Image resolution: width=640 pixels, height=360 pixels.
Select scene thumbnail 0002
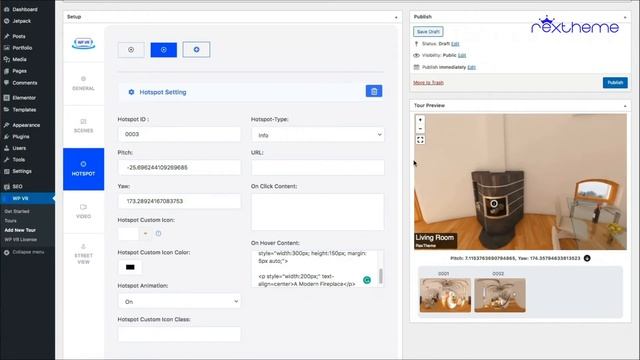coord(500,295)
